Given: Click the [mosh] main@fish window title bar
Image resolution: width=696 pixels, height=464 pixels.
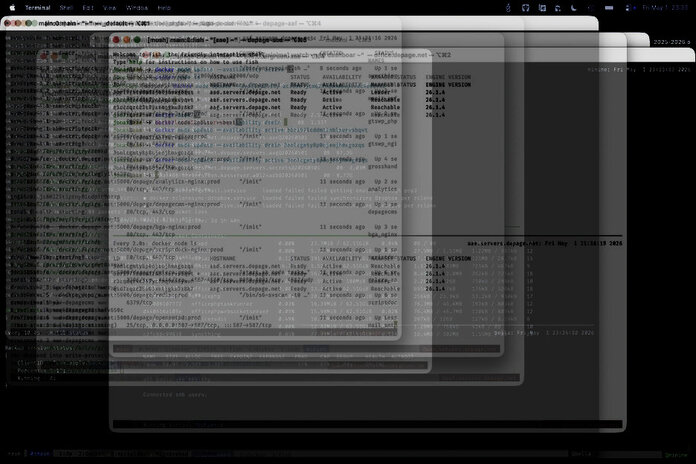Looking at the screenshot, I should 306,40.
